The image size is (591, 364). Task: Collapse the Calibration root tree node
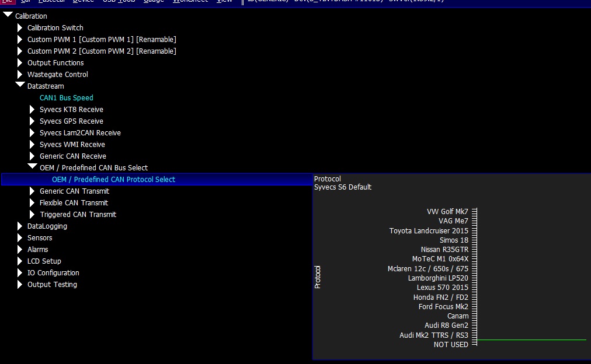(x=8, y=15)
